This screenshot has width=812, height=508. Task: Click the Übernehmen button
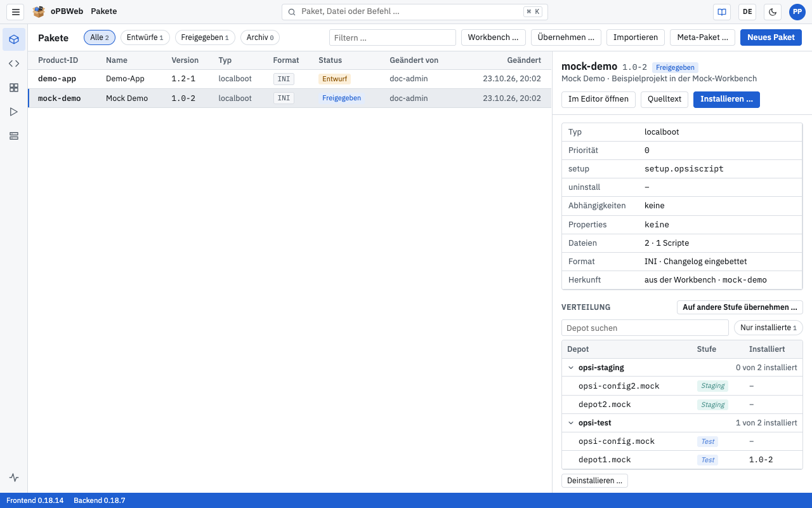566,37
